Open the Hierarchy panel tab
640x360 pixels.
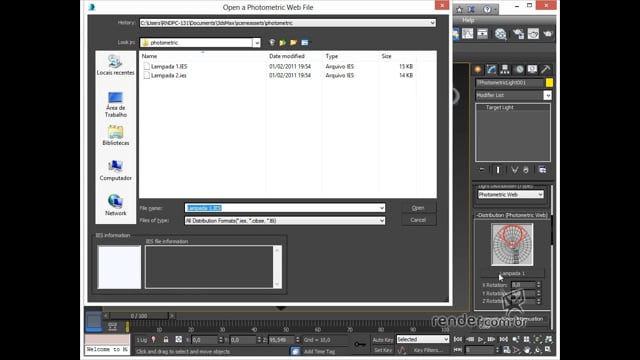click(505, 69)
